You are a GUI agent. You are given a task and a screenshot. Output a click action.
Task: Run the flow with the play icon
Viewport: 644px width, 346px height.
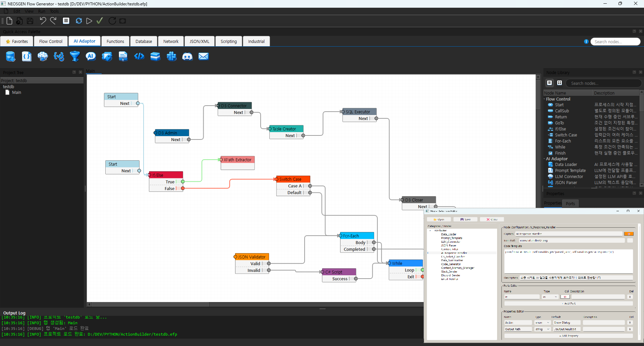point(89,21)
